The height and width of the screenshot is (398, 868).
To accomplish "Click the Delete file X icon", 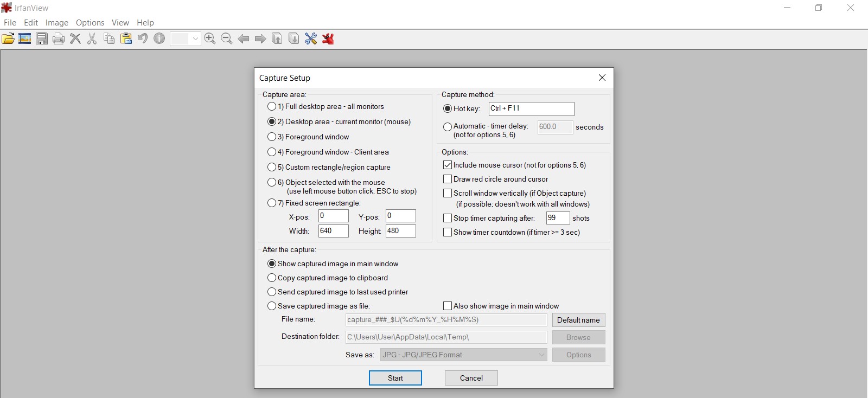I will (x=75, y=38).
